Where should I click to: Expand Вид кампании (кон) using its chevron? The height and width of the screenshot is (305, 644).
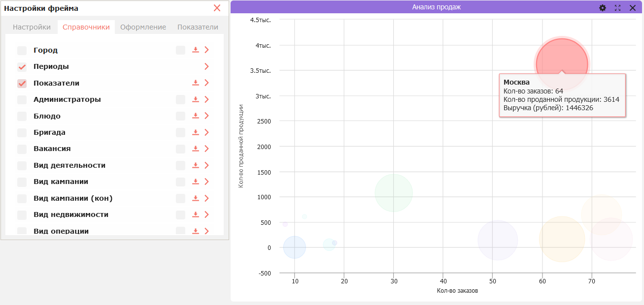[206, 198]
